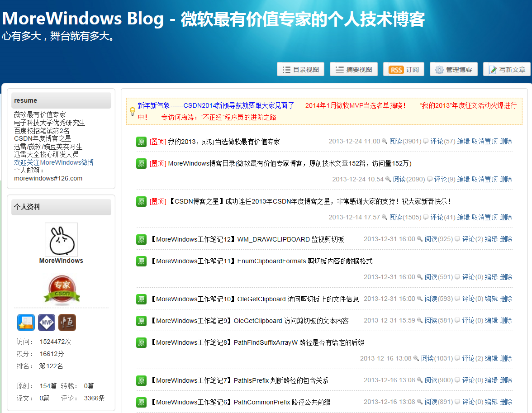532x413 pixels.
Task: Open 管理博客 blog management
Action: click(x=453, y=69)
